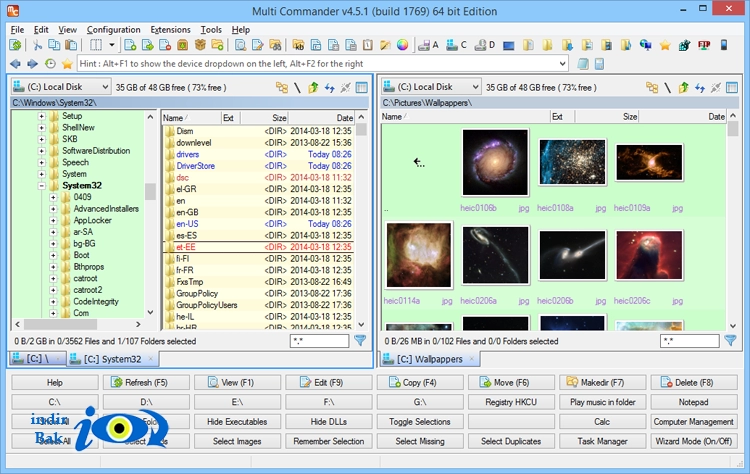
Task: Click the Copy (F4) button
Action: coord(419,382)
